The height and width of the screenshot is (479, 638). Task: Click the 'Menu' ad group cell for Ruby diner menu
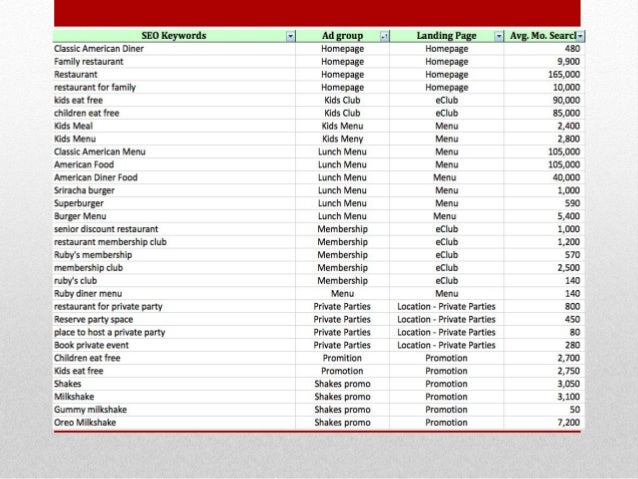coord(343,293)
